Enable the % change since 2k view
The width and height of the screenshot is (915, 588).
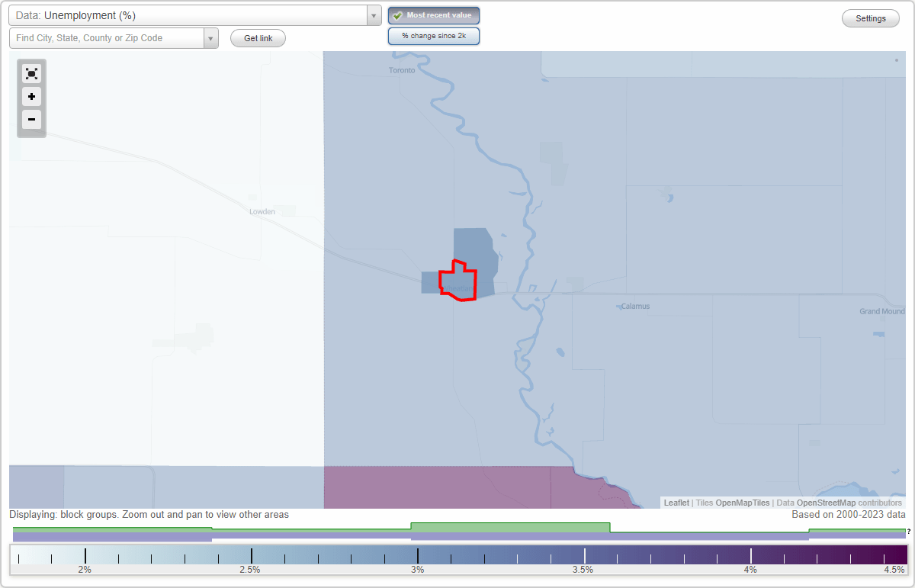434,35
